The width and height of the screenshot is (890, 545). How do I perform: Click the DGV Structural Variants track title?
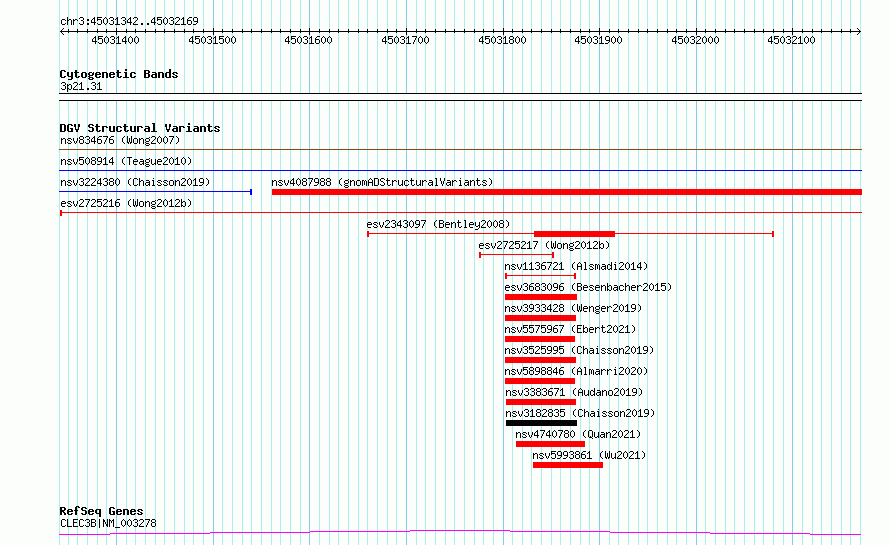[139, 128]
